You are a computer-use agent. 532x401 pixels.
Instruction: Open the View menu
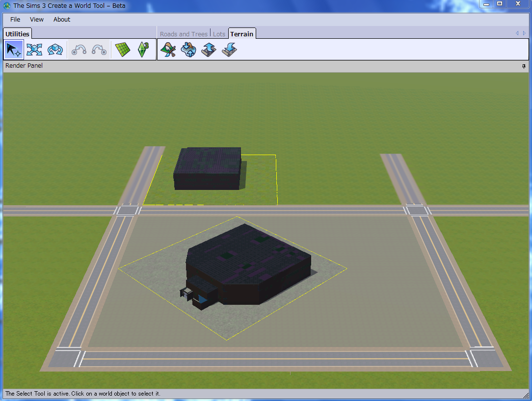[x=37, y=19]
